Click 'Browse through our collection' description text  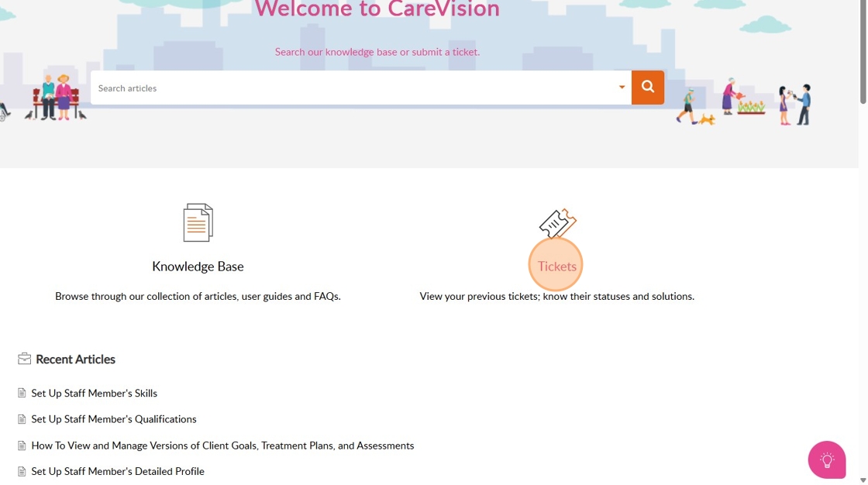[198, 296]
